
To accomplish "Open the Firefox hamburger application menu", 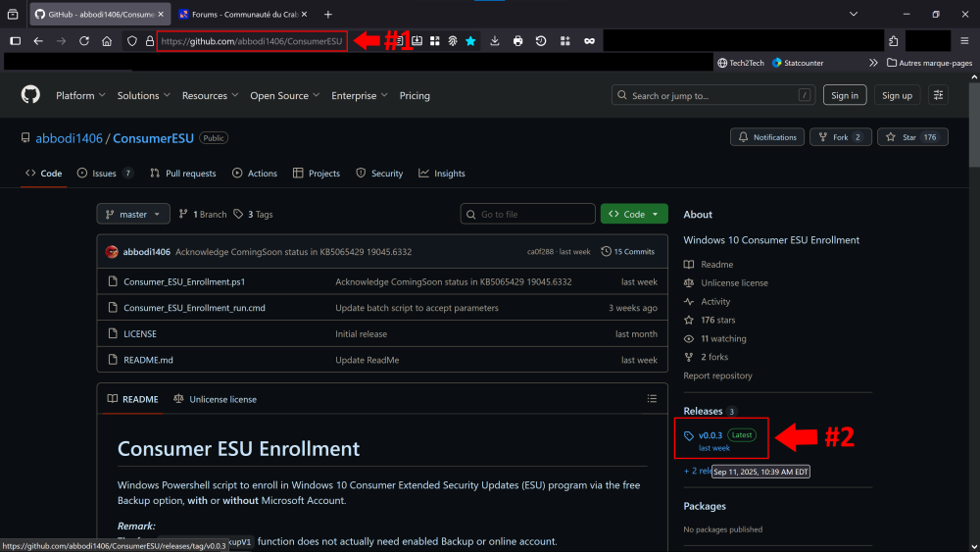I will pyautogui.click(x=964, y=41).
